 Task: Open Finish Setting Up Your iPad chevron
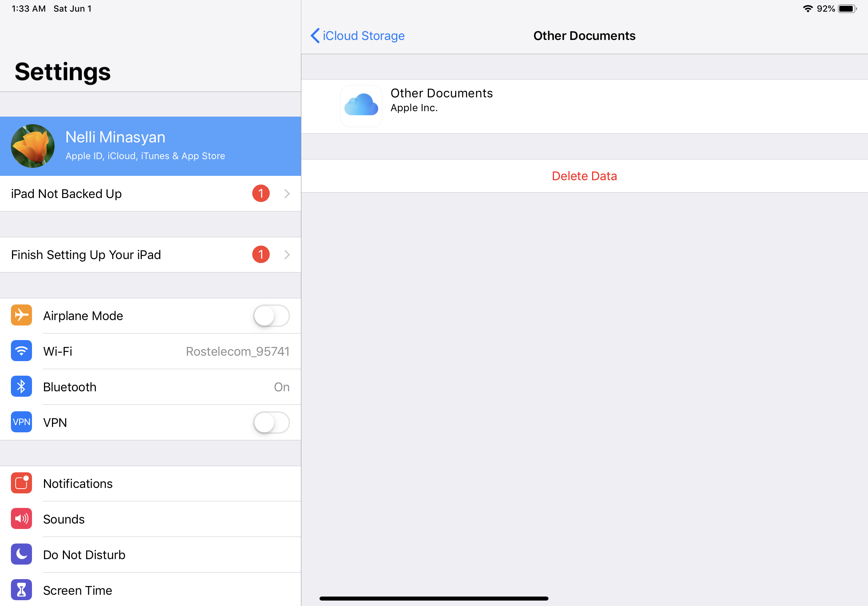tap(287, 255)
